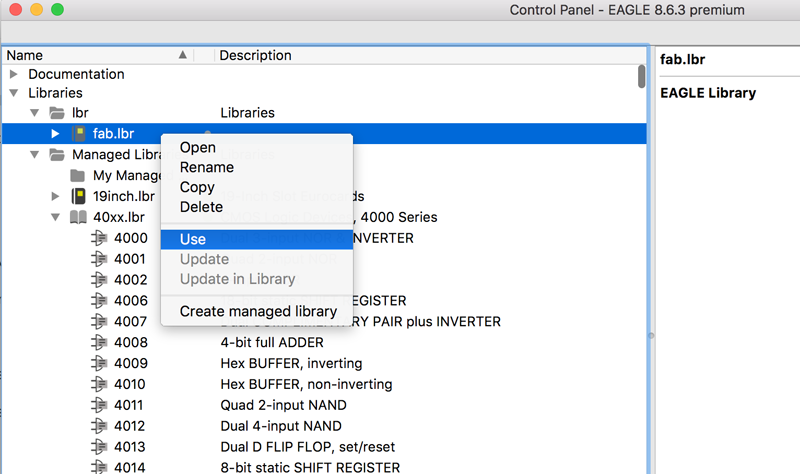Click the 19inch.lbr library icon
This screenshot has width=800, height=474.
[78, 196]
